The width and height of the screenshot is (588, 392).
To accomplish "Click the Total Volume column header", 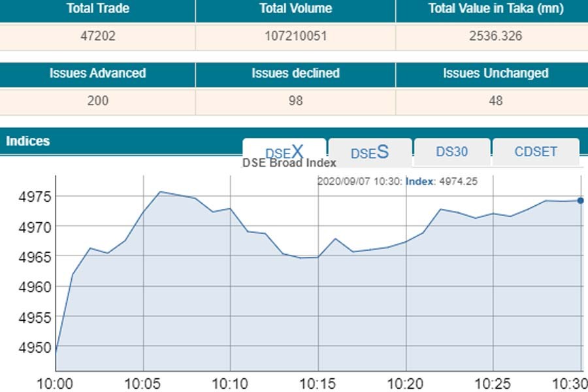I will click(x=295, y=9).
